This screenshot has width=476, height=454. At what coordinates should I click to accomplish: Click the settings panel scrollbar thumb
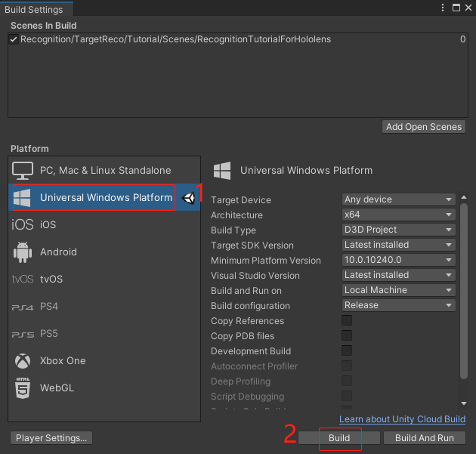pyautogui.click(x=464, y=292)
